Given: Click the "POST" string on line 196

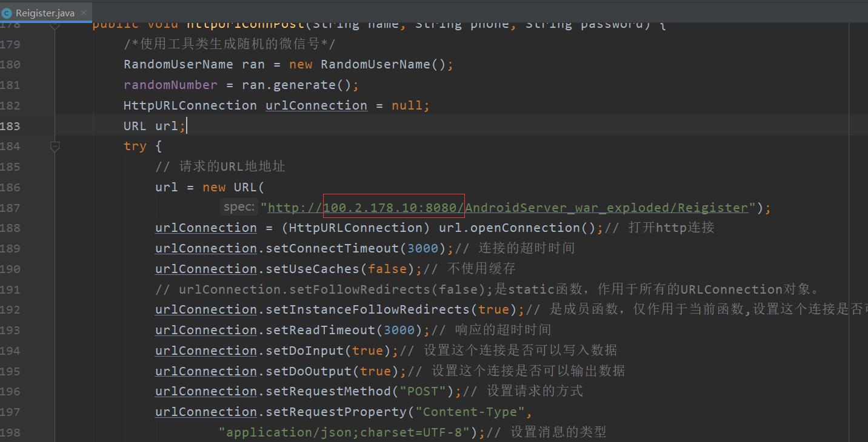Looking at the screenshot, I should point(423,391).
